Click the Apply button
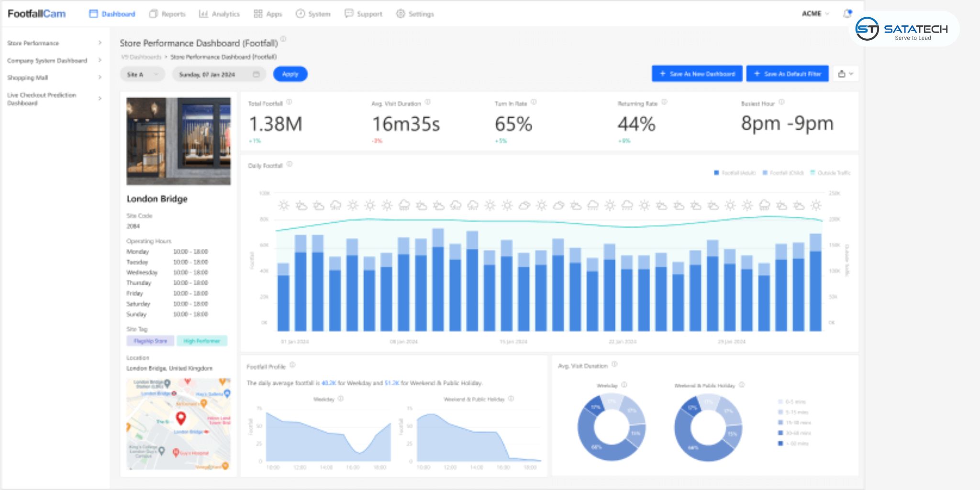Viewport: 980px width, 490px height. point(290,74)
